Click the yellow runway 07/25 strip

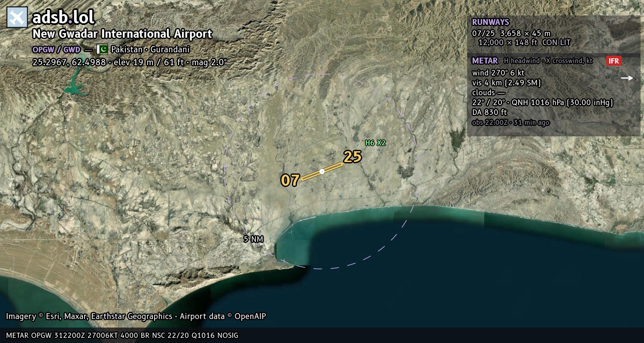(x=322, y=171)
